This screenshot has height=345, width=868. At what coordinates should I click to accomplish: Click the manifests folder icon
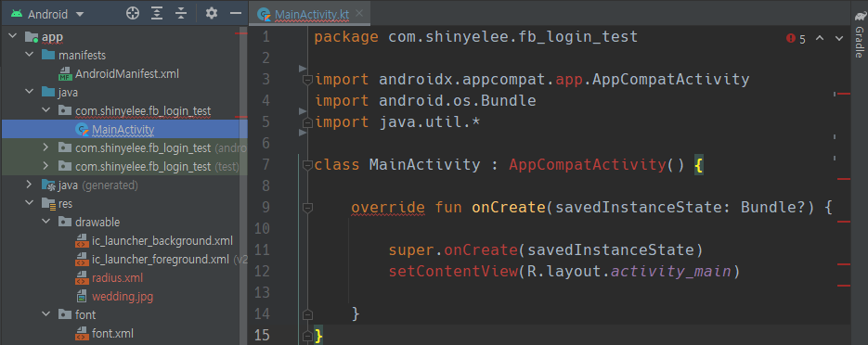[x=48, y=56]
